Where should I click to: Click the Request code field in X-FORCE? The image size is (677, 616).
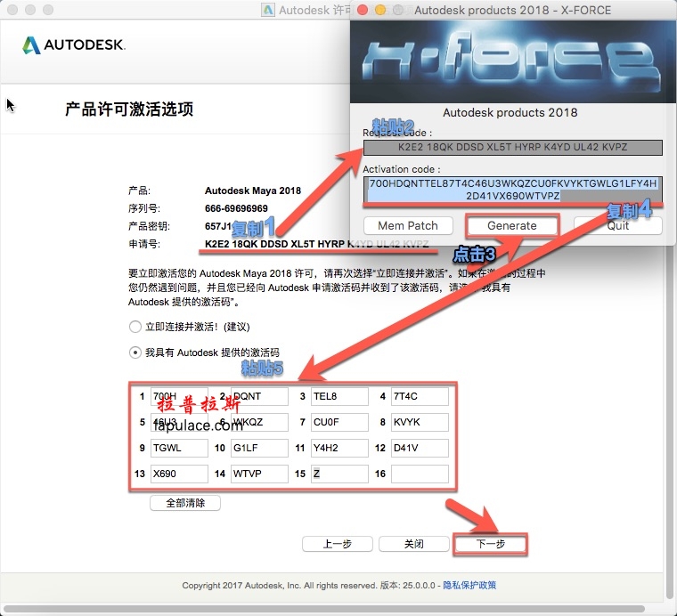click(512, 147)
